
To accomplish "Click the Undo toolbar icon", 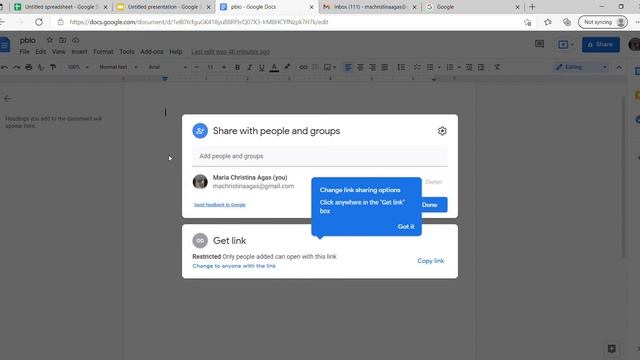I will click(4, 67).
